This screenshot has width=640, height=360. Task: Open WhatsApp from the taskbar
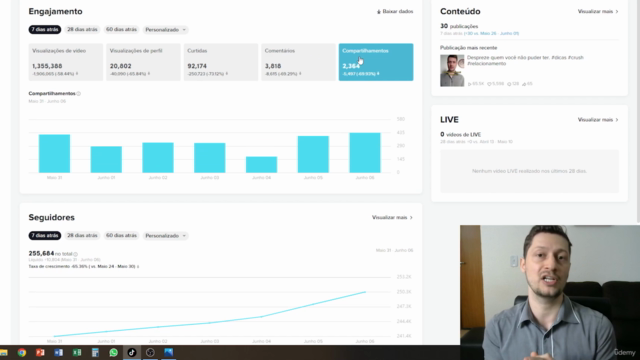pos(113,353)
